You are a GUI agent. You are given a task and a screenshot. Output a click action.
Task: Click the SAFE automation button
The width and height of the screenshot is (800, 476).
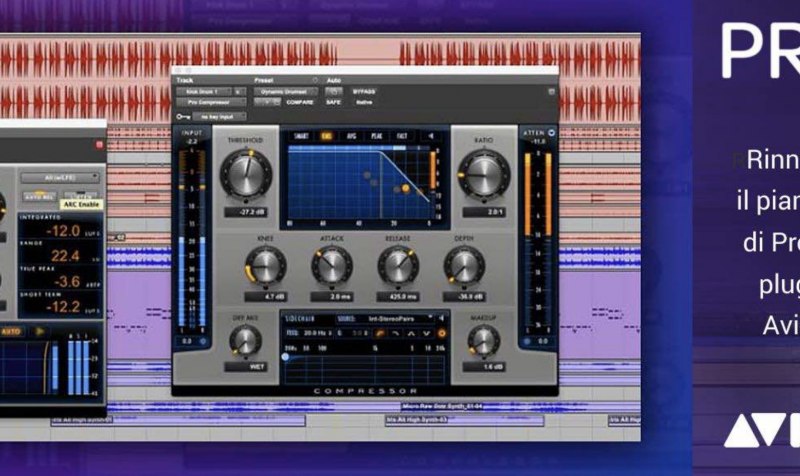click(x=333, y=102)
